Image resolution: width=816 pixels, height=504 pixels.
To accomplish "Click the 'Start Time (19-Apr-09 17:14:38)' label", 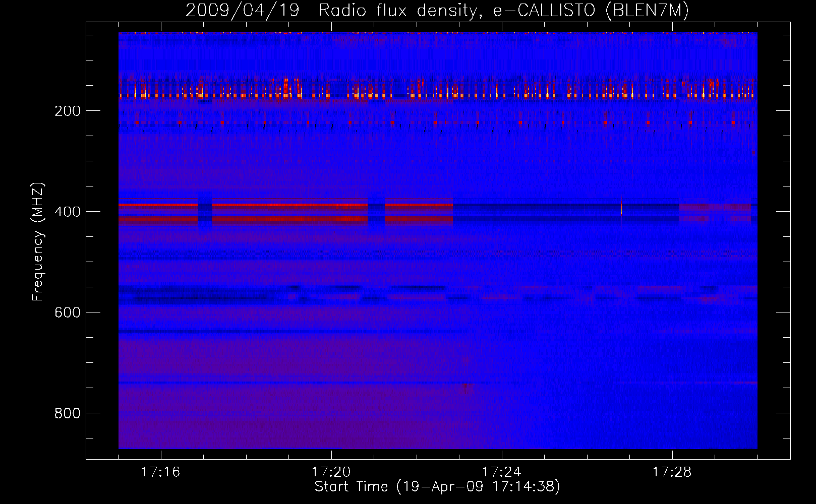I will (x=438, y=487).
